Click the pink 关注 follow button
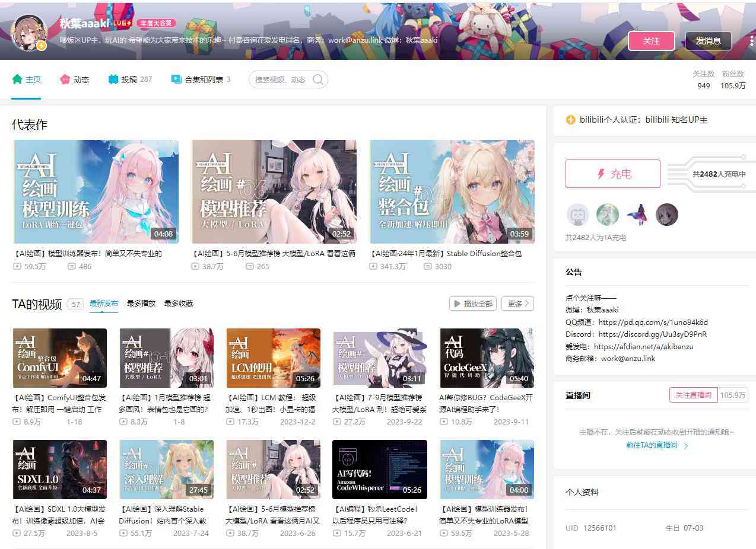 (651, 41)
